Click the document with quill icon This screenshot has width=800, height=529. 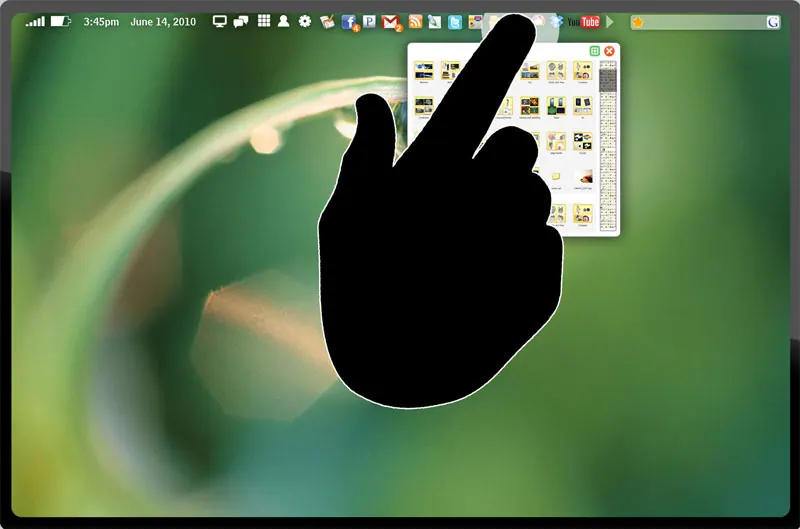[x=434, y=21]
